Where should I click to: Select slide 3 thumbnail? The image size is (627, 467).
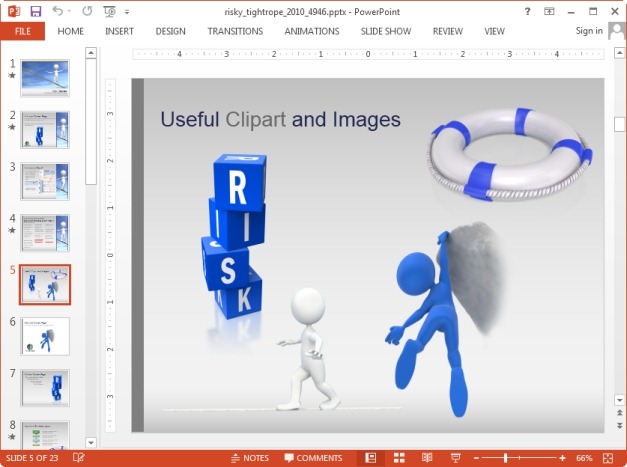(x=45, y=181)
